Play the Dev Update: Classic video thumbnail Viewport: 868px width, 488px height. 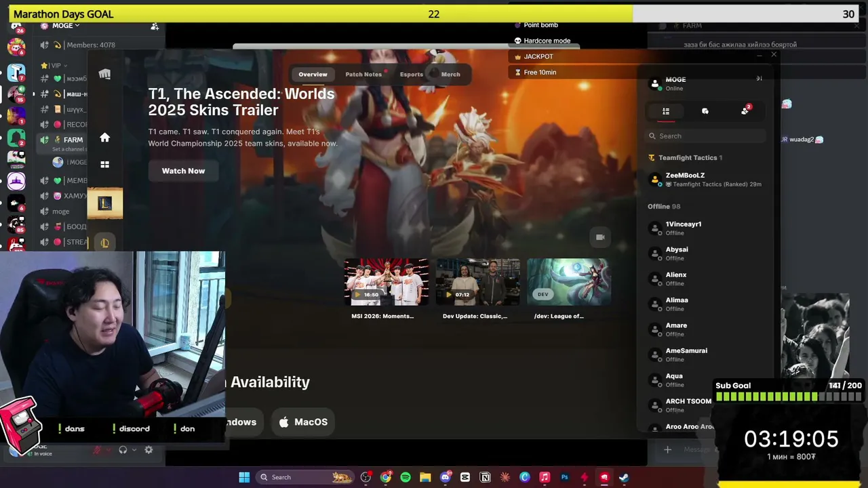(477, 283)
